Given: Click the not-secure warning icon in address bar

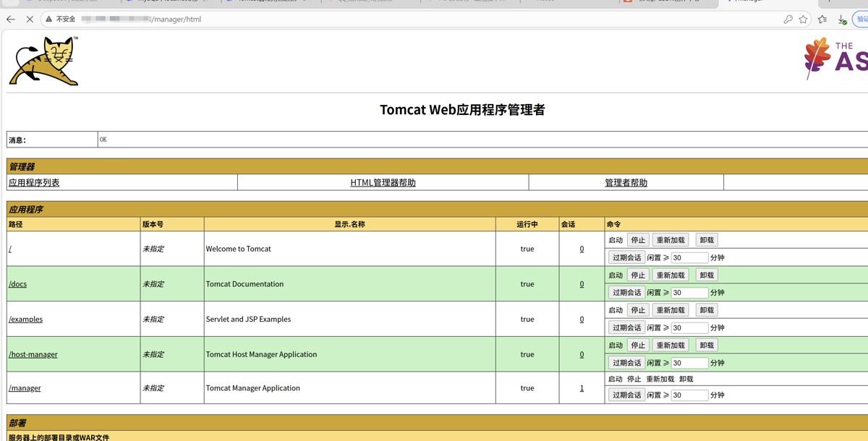Looking at the screenshot, I should click(49, 20).
